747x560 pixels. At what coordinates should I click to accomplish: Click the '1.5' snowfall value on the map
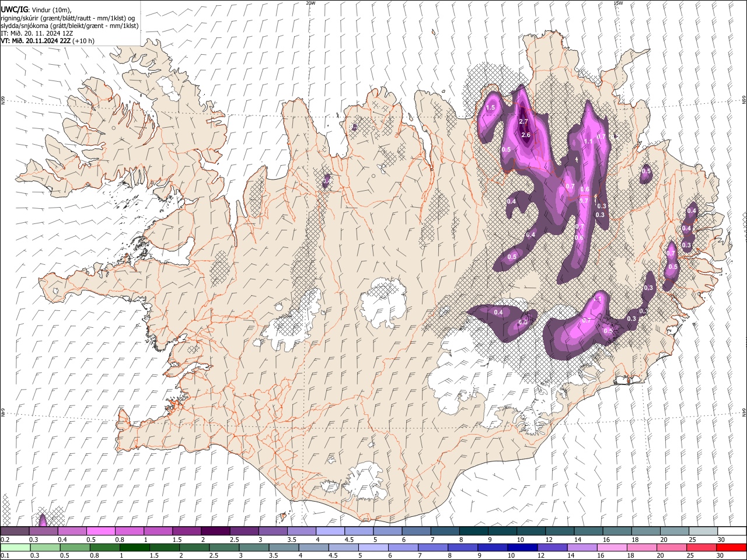click(x=490, y=107)
